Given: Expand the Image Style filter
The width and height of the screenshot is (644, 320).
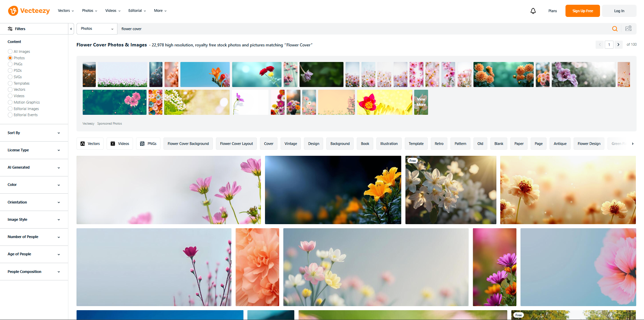Looking at the screenshot, I should (x=34, y=219).
